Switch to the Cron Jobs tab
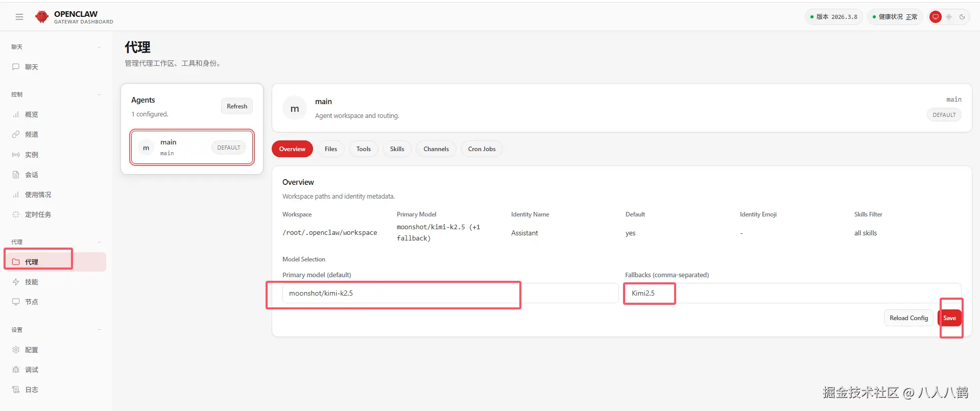Viewport: 980px width, 411px height. 482,149
